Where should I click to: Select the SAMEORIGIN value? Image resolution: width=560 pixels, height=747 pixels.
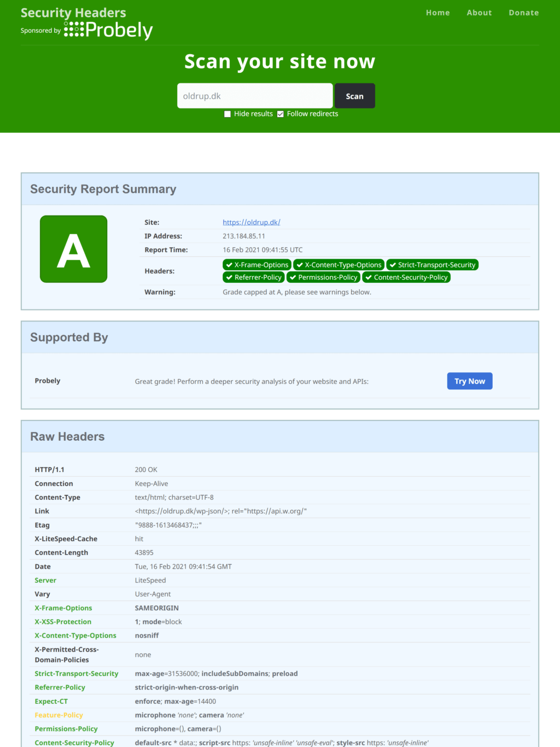point(157,608)
